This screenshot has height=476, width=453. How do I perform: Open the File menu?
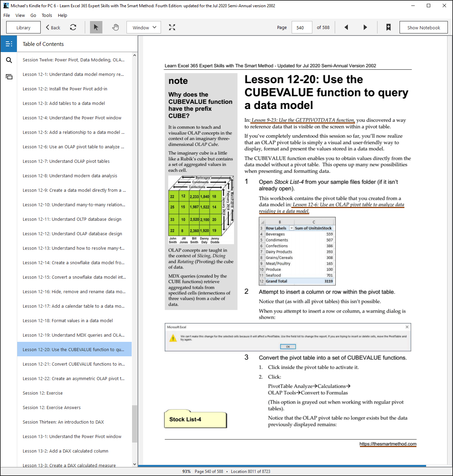point(7,15)
